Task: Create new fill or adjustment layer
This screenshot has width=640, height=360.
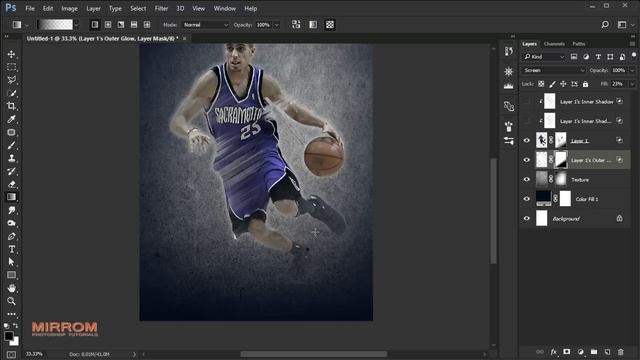Action: click(x=580, y=352)
